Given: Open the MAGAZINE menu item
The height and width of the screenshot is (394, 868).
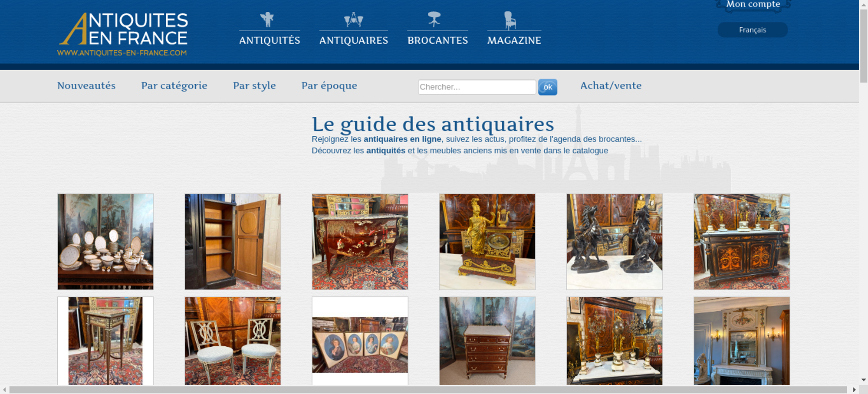Looking at the screenshot, I should tap(514, 40).
